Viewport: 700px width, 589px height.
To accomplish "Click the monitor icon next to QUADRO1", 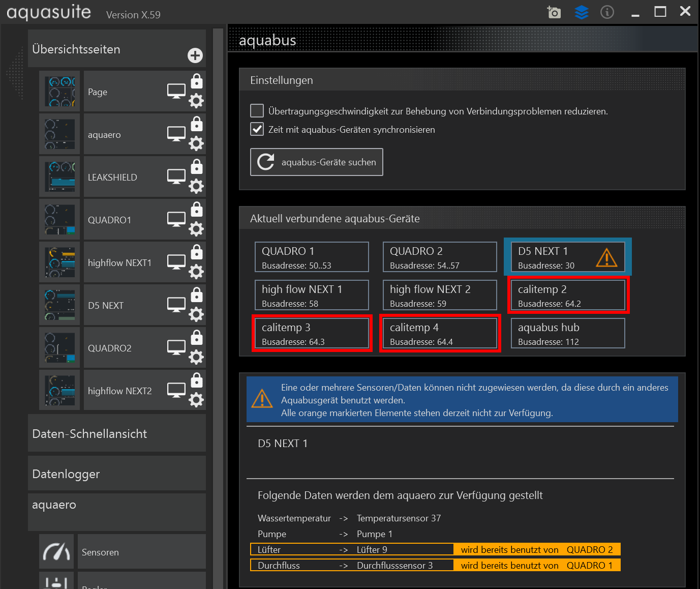I will (176, 220).
